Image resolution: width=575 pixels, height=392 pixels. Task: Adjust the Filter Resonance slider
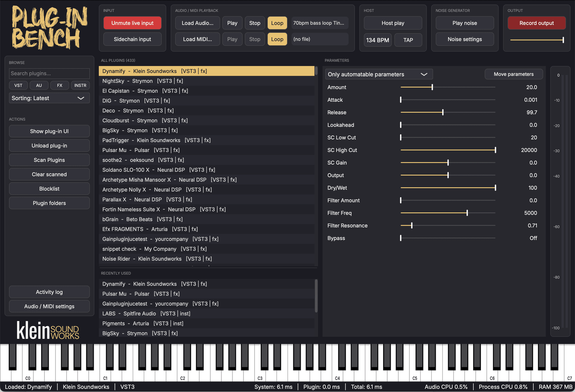448,225
